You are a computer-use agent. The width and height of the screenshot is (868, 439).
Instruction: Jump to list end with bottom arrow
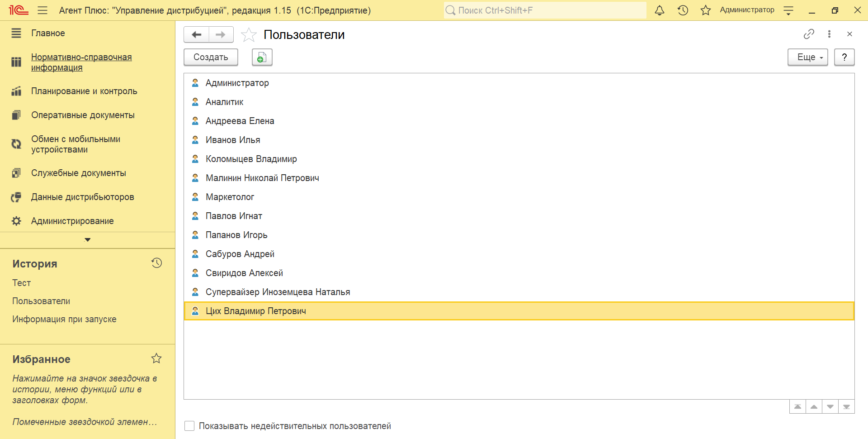pyautogui.click(x=846, y=407)
